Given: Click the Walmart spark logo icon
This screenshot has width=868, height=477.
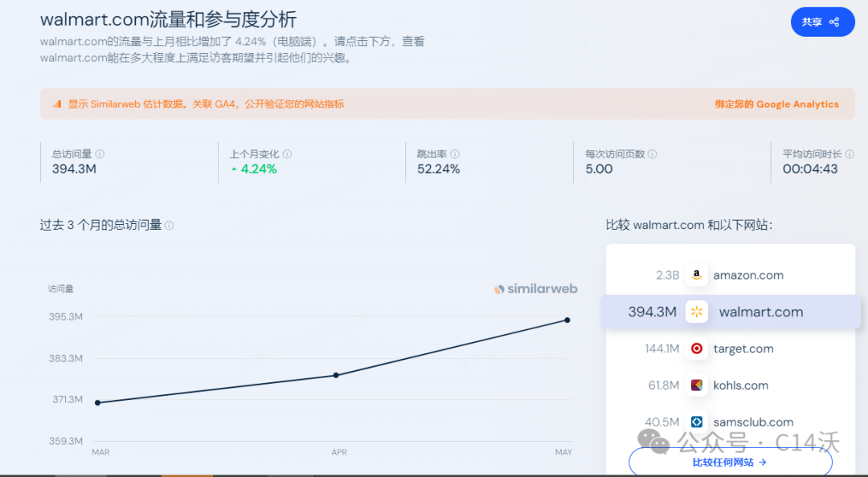Looking at the screenshot, I should click(x=696, y=312).
